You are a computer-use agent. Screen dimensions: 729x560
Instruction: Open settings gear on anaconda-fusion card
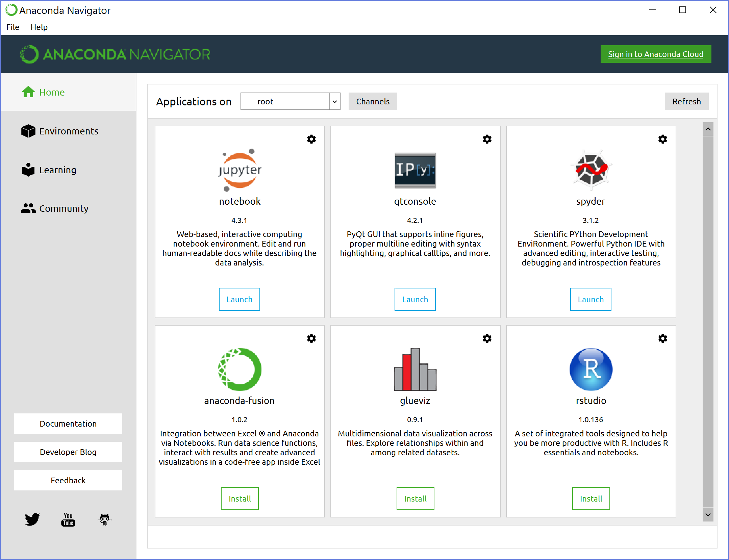pos(311,338)
